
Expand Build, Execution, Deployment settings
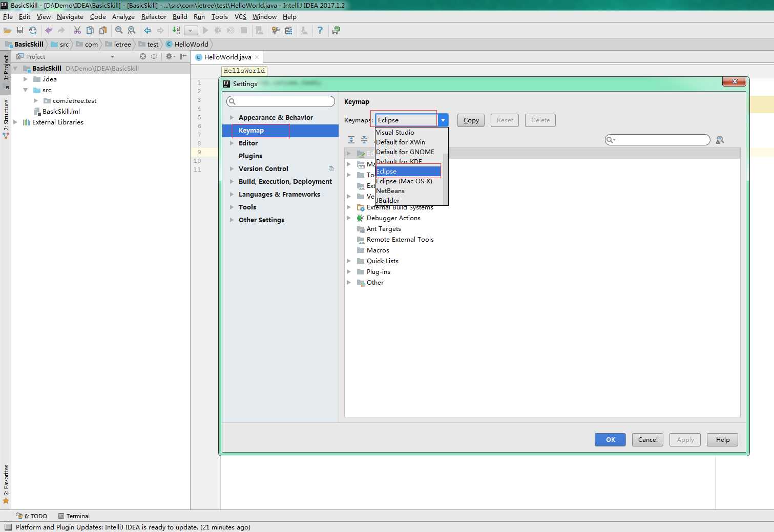tap(232, 182)
